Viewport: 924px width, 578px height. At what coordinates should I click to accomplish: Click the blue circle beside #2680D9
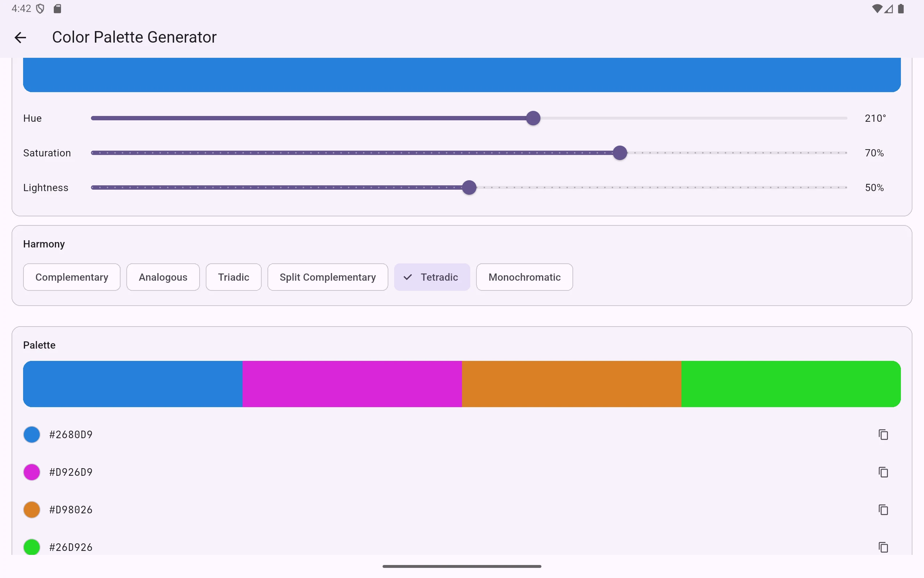(x=32, y=435)
